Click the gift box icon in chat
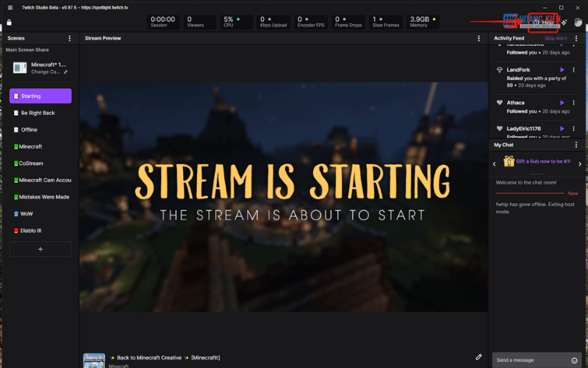588x368 pixels. coord(509,161)
